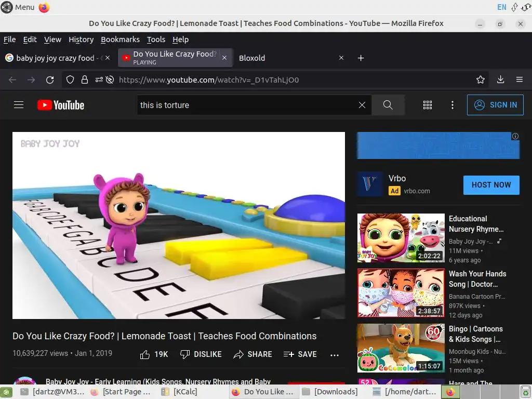
Task: Open the File menu
Action: (9, 39)
